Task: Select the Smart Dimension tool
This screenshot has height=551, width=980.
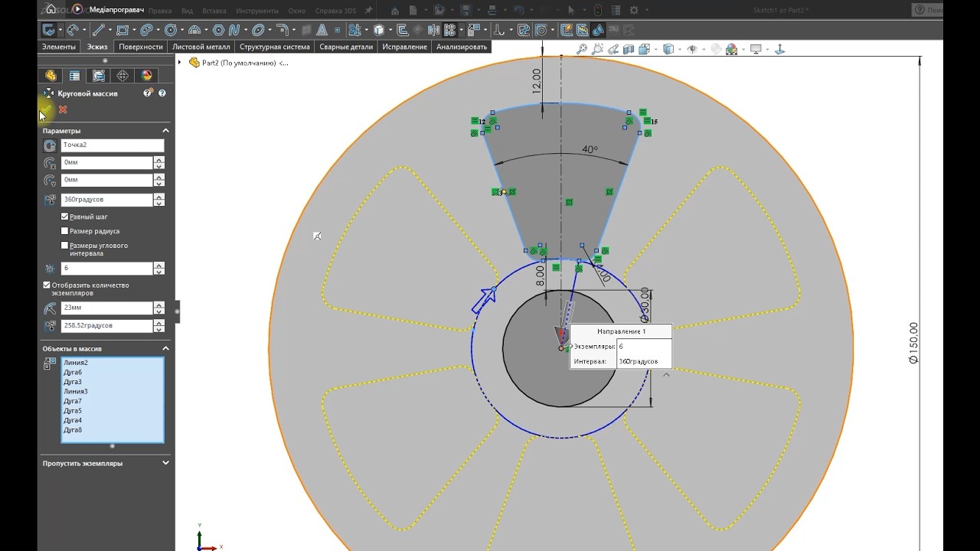Action: (72, 30)
